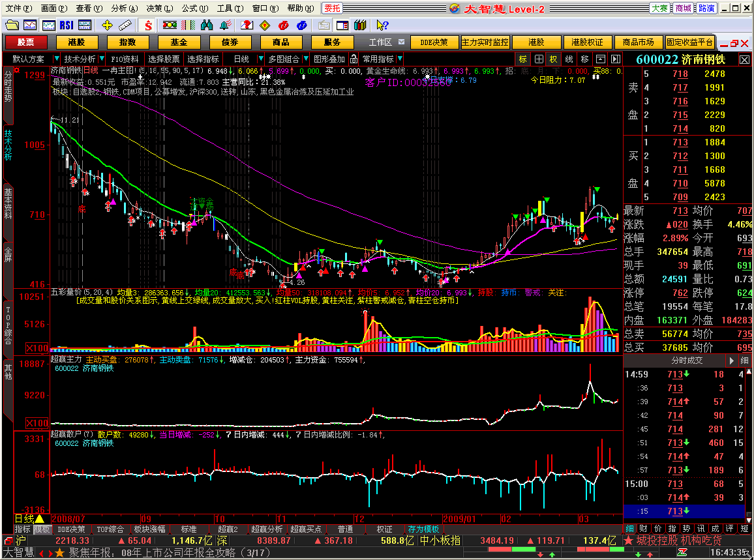Toggle the X100 scale on 超赢主力 panel
Viewport: 754px width, 560px height.
tap(37, 423)
